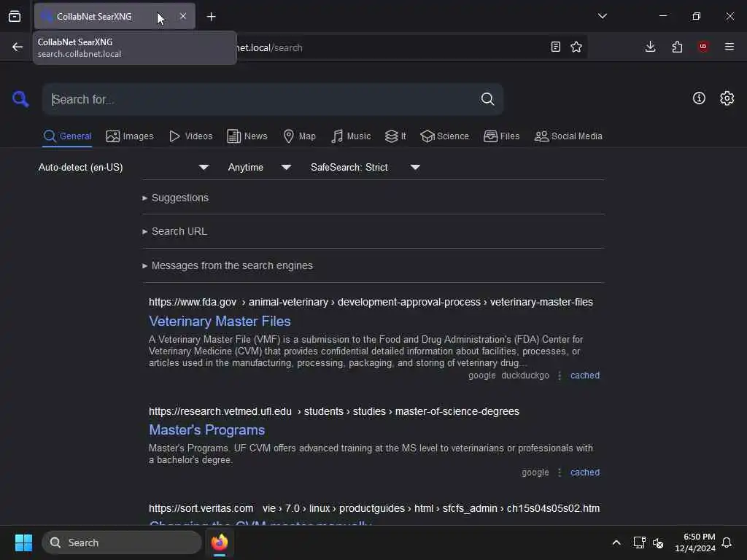The height and width of the screenshot is (560, 747).
Task: Open the Veterinary Master Files result
Action: click(220, 322)
